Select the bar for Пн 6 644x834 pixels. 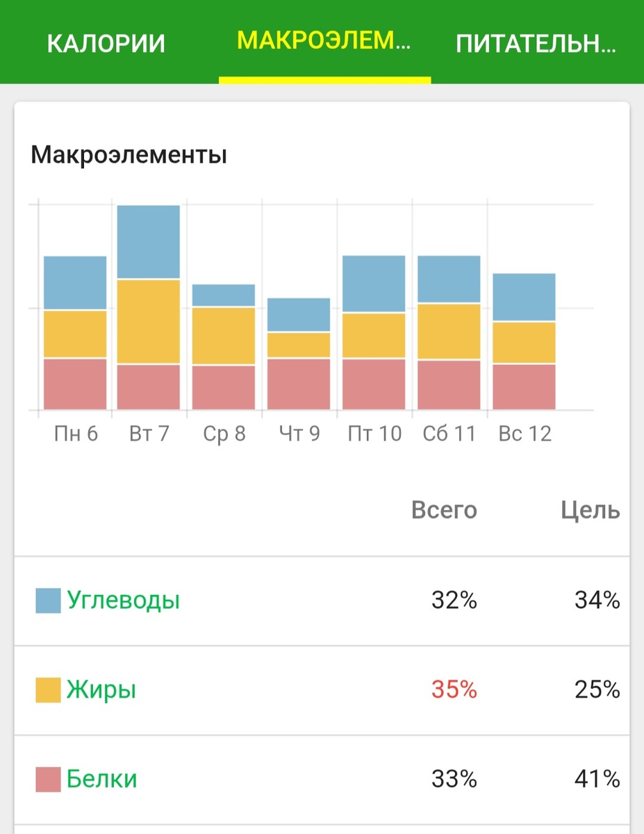tap(74, 334)
